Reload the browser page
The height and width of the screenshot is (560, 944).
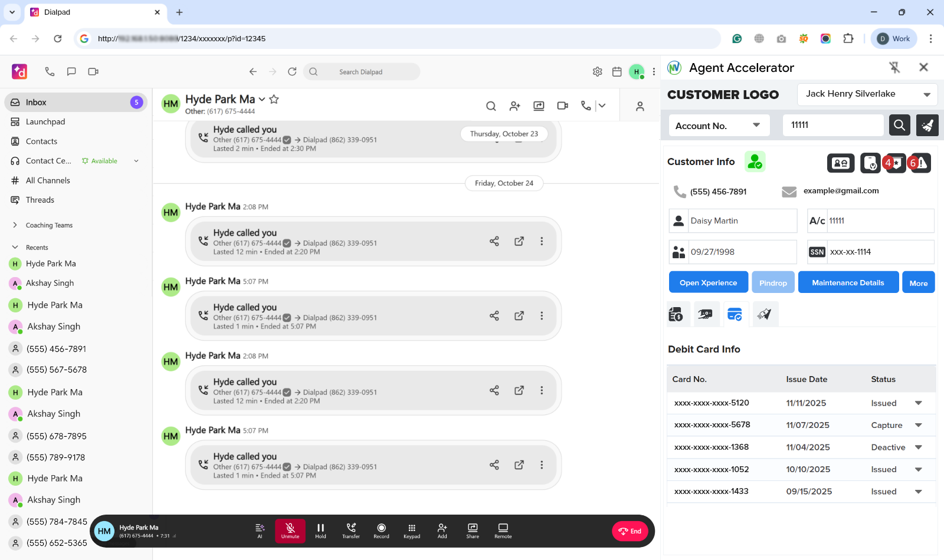(58, 38)
